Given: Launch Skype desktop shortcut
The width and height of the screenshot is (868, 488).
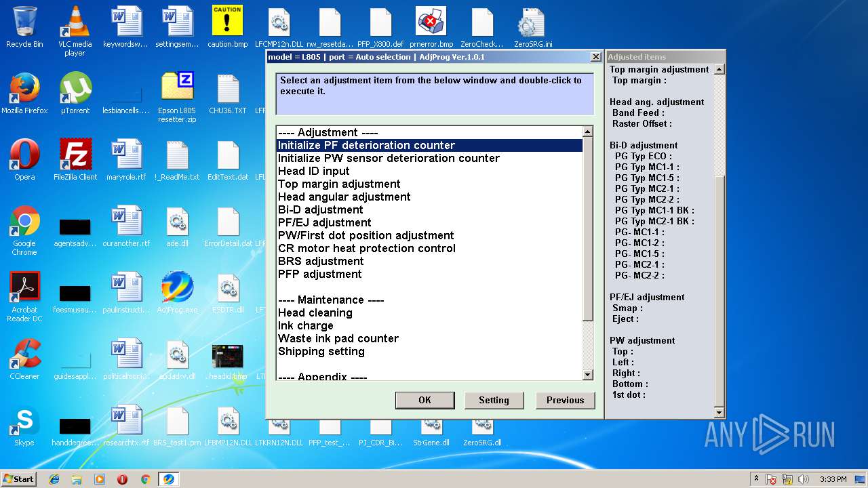Looking at the screenshot, I should [x=24, y=426].
